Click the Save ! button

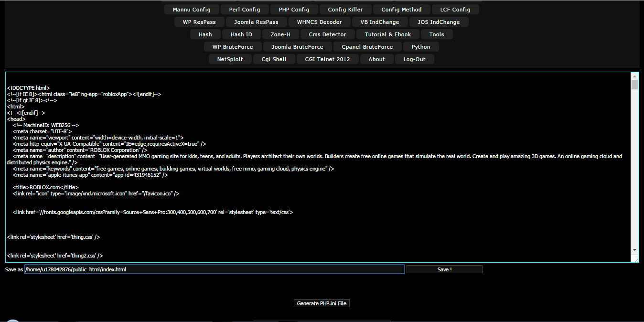pos(444,269)
